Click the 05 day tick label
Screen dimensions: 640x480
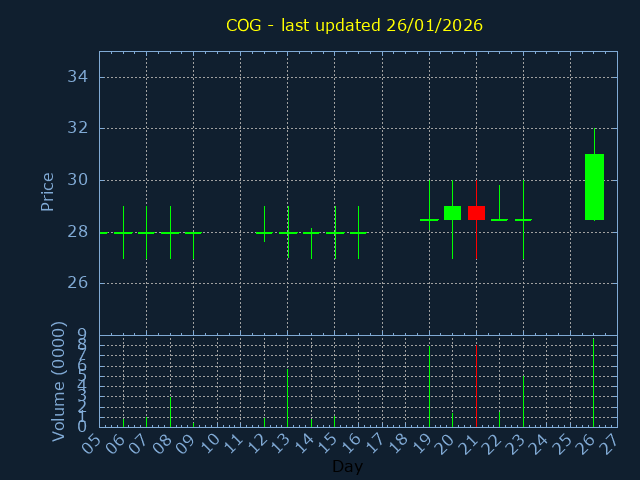pos(93,442)
